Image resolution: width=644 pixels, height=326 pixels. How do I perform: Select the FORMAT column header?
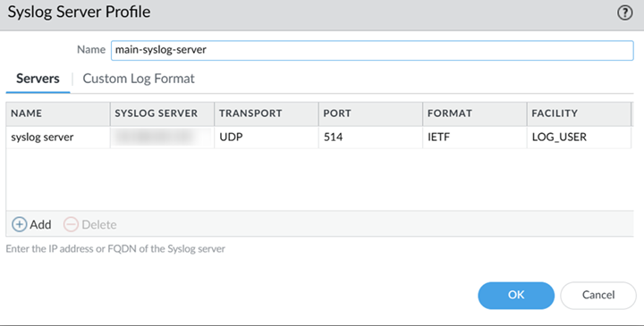point(475,113)
